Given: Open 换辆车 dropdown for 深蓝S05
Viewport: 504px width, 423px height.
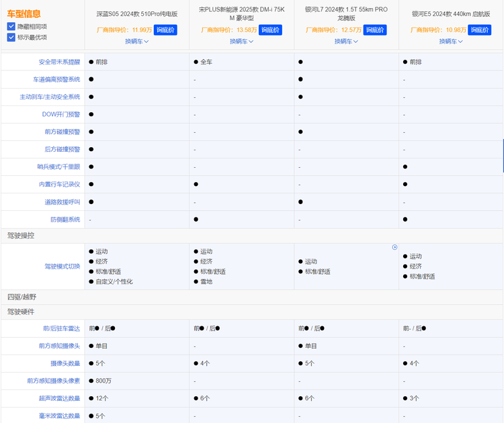Looking at the screenshot, I should (137, 41).
